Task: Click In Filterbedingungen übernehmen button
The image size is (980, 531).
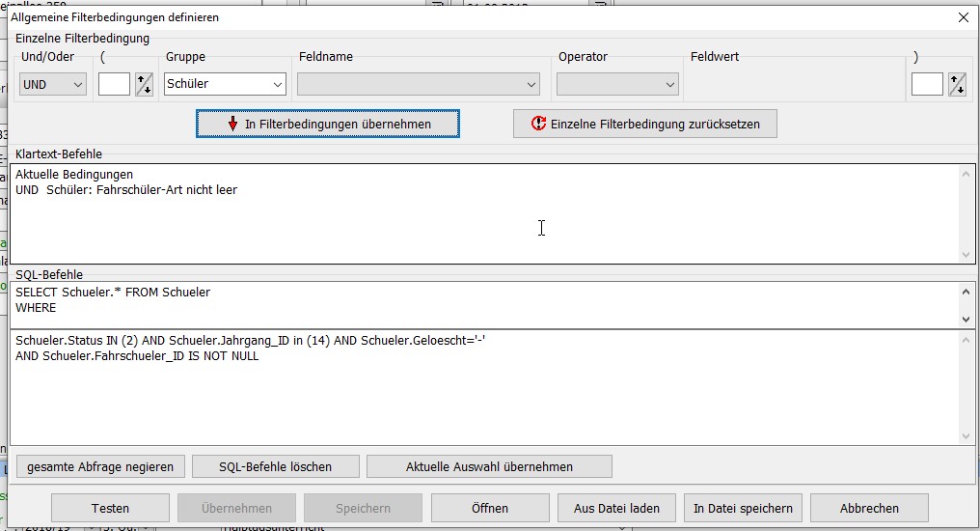Action: click(328, 124)
